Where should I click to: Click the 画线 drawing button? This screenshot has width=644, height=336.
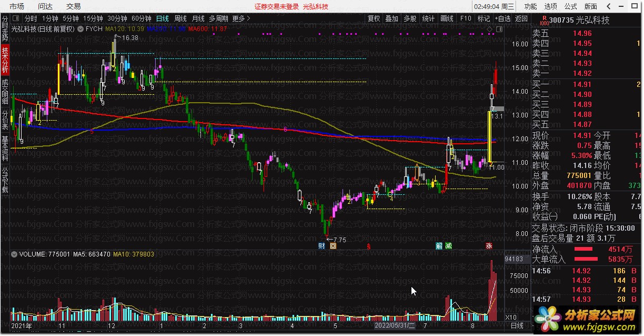point(447,18)
